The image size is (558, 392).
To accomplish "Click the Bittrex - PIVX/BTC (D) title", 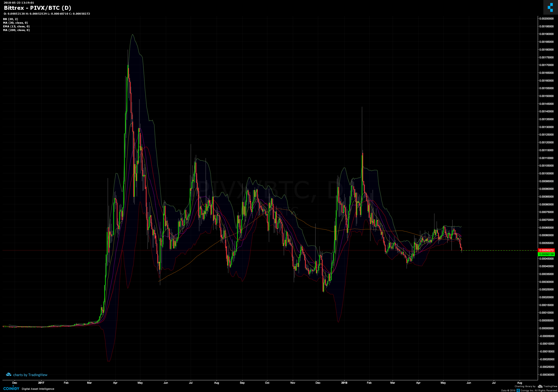I will (x=38, y=8).
